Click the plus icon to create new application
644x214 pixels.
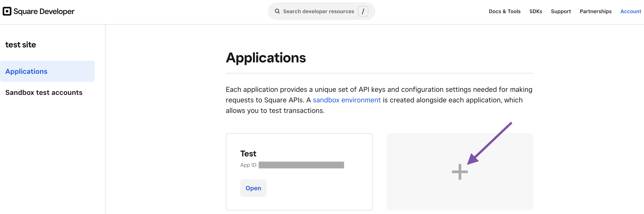point(459,172)
